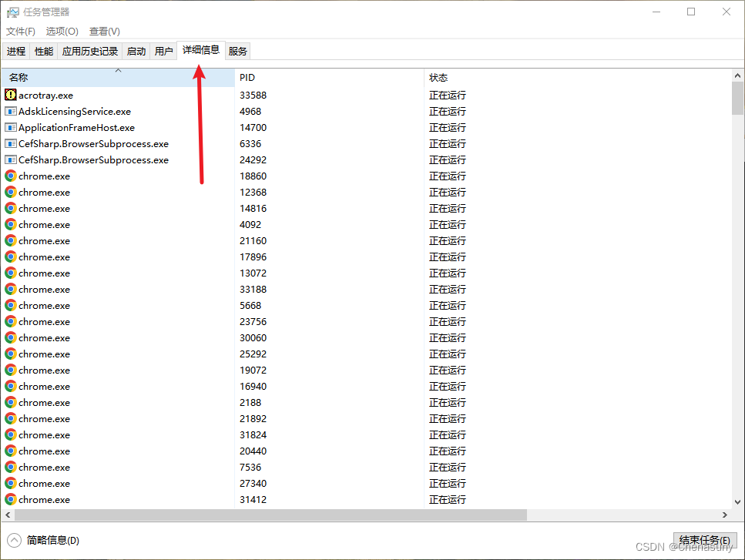Click Chrome icon in the PID 17896 row
This screenshot has width=745, height=560.
pos(11,257)
